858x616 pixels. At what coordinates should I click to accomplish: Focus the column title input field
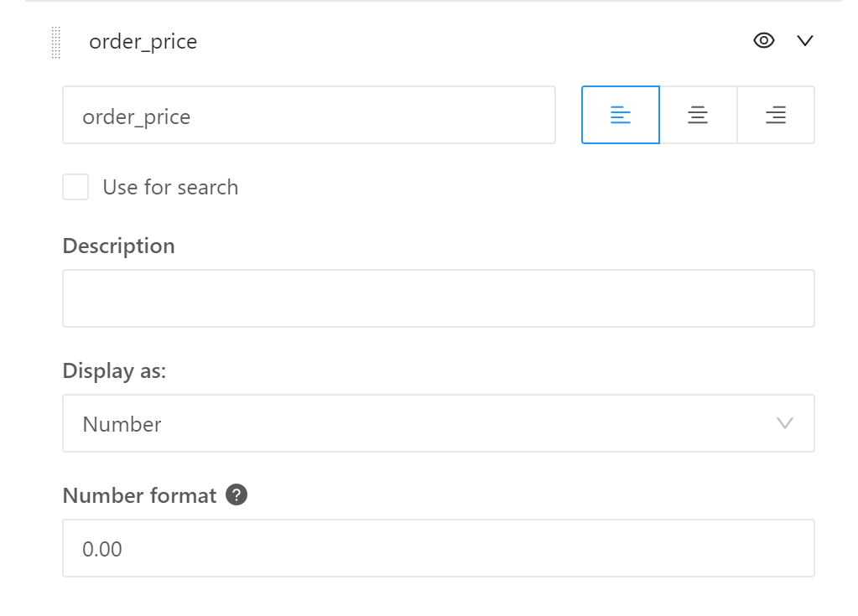[309, 115]
